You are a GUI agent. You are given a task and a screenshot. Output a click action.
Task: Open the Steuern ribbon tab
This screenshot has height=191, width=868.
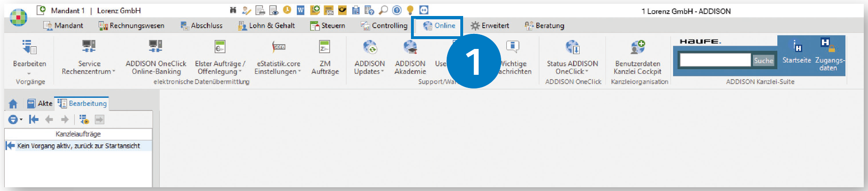[x=327, y=25]
